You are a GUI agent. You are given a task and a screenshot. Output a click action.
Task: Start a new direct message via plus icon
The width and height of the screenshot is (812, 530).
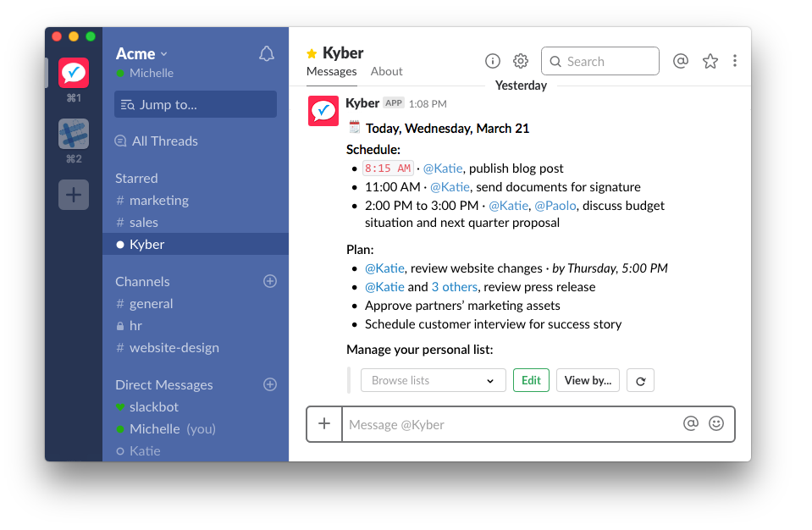[270, 384]
